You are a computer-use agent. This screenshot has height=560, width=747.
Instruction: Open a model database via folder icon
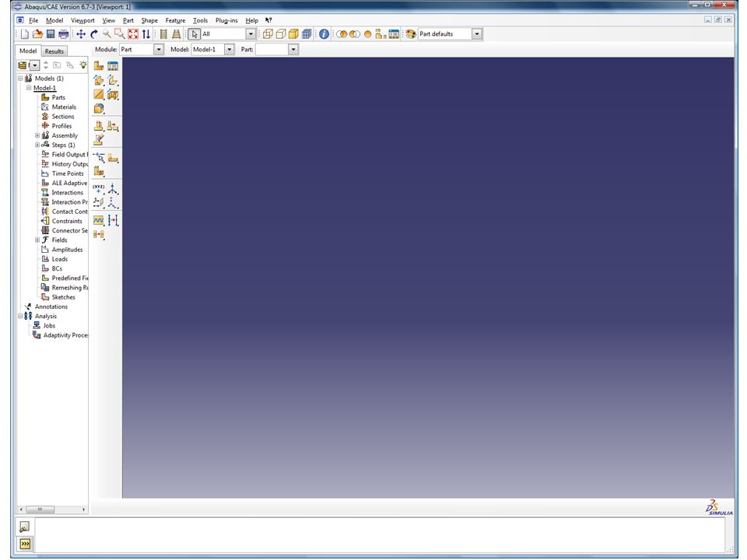click(37, 34)
